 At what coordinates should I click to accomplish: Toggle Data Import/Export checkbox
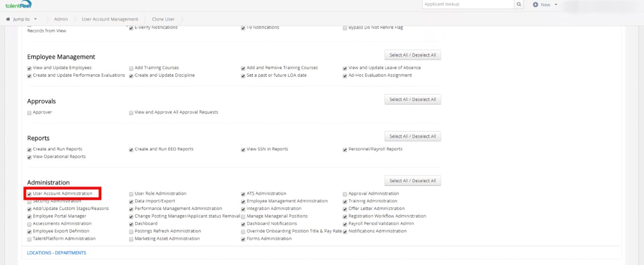pos(131,201)
